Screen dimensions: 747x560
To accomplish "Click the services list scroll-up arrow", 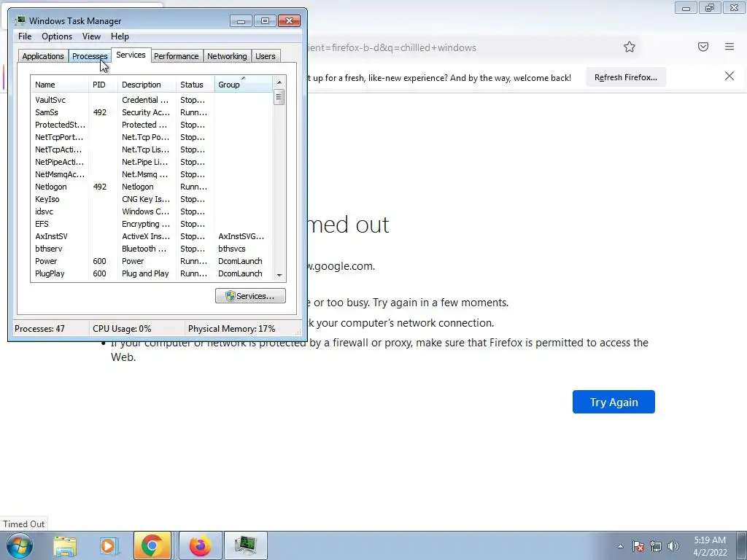I will coord(279,82).
